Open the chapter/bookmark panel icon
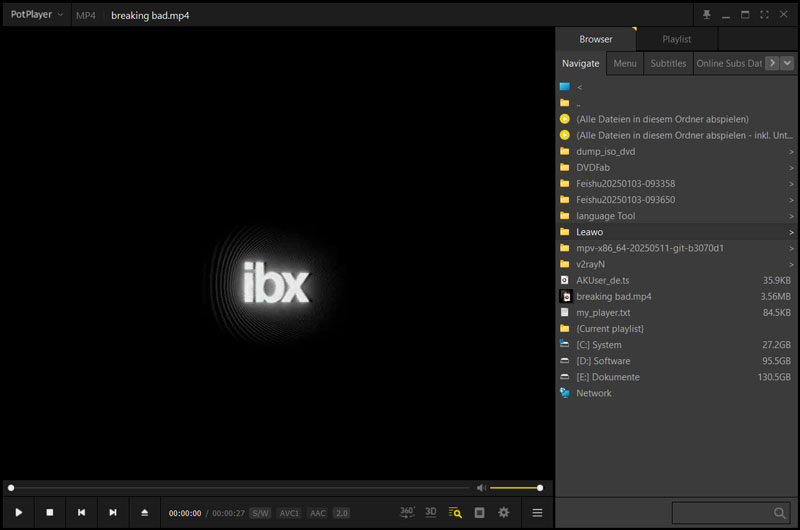The image size is (800, 530). pos(480,512)
